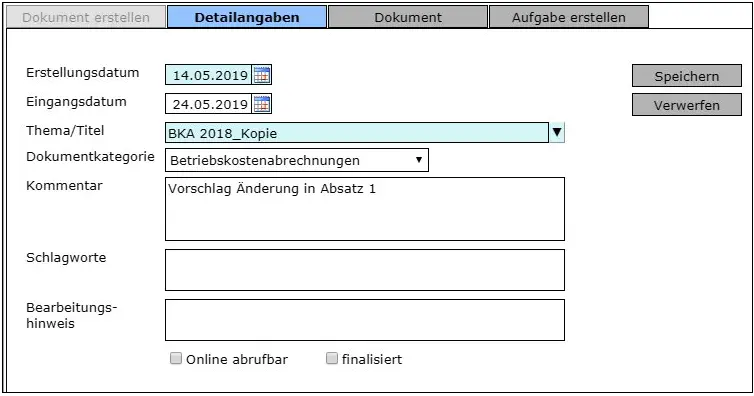Expand the Thema/Titel dropdown arrow
Viewport: 754px width, 396px height.
click(557, 132)
